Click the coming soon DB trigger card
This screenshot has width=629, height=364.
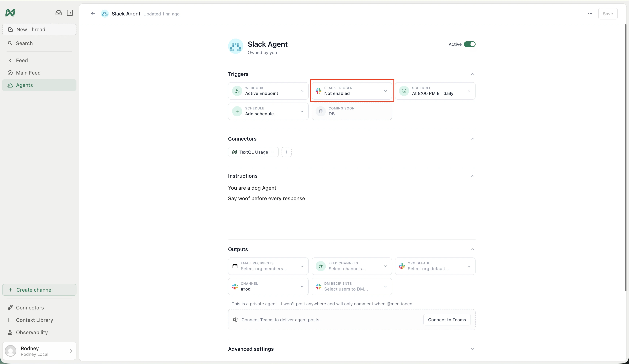tap(351, 111)
